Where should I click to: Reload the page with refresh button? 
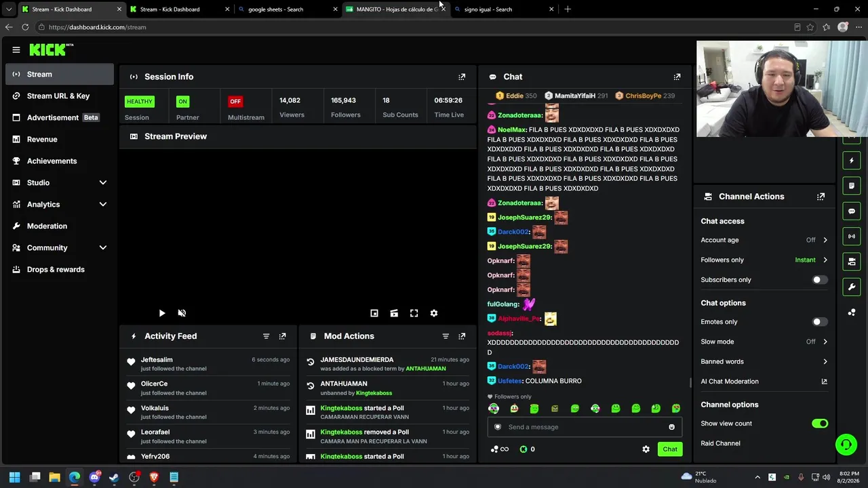pyautogui.click(x=25, y=27)
